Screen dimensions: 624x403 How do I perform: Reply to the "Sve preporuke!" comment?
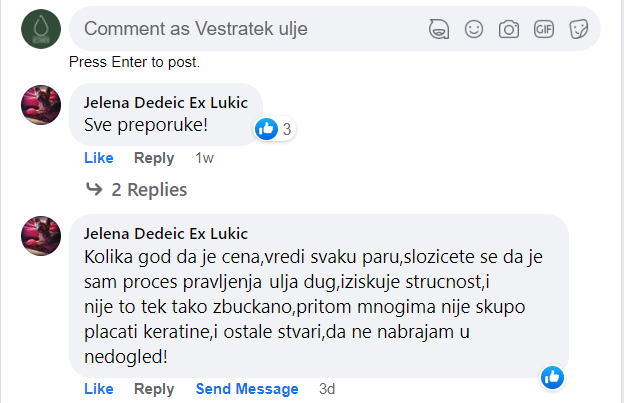[x=154, y=158]
